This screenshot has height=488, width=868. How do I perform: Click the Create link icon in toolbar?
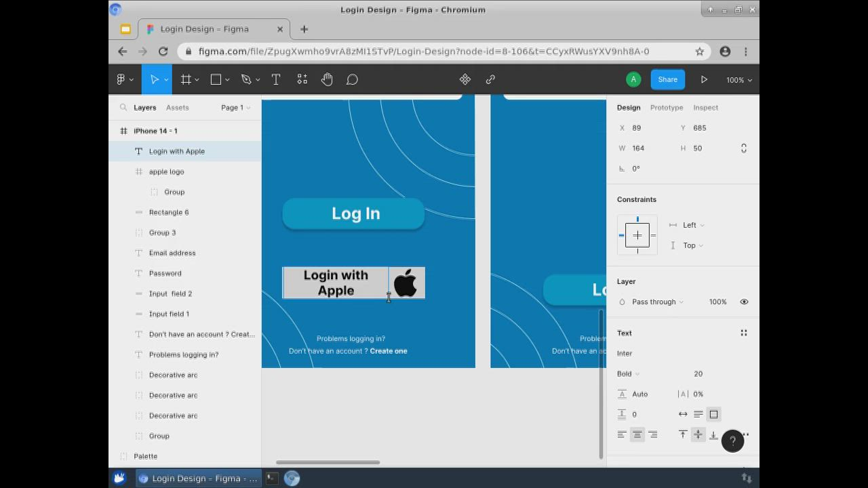[490, 79]
